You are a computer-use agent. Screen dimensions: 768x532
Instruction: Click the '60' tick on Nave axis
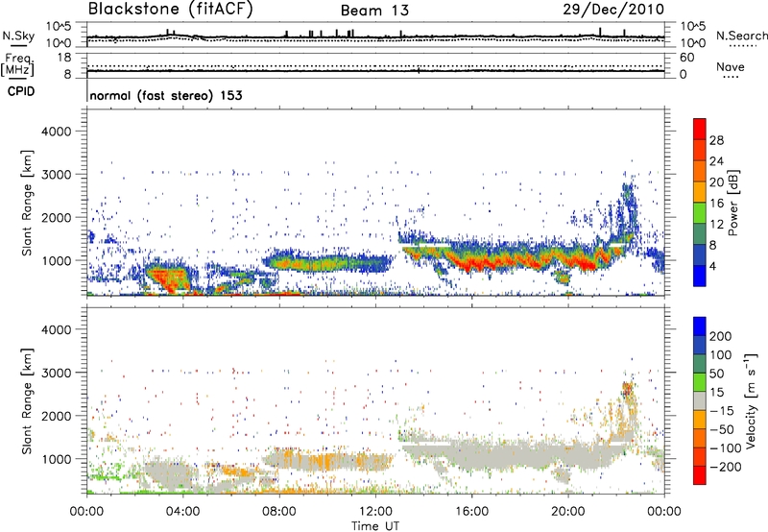pos(687,58)
